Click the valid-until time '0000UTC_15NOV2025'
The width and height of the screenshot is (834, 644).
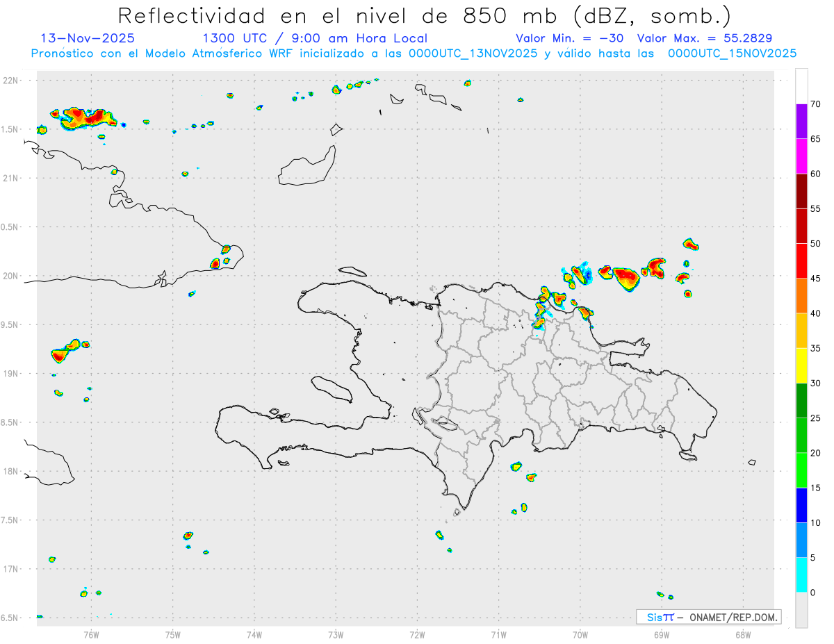[732, 53]
